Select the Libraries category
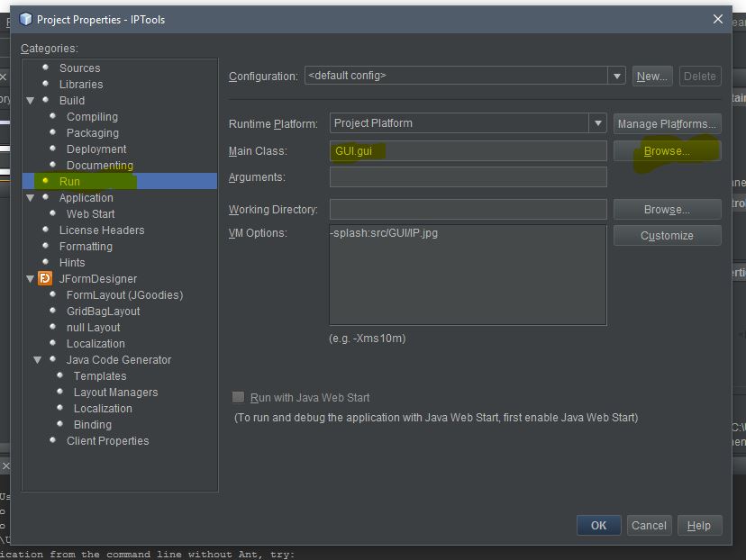Viewport: 746px width, 560px height. (x=81, y=84)
